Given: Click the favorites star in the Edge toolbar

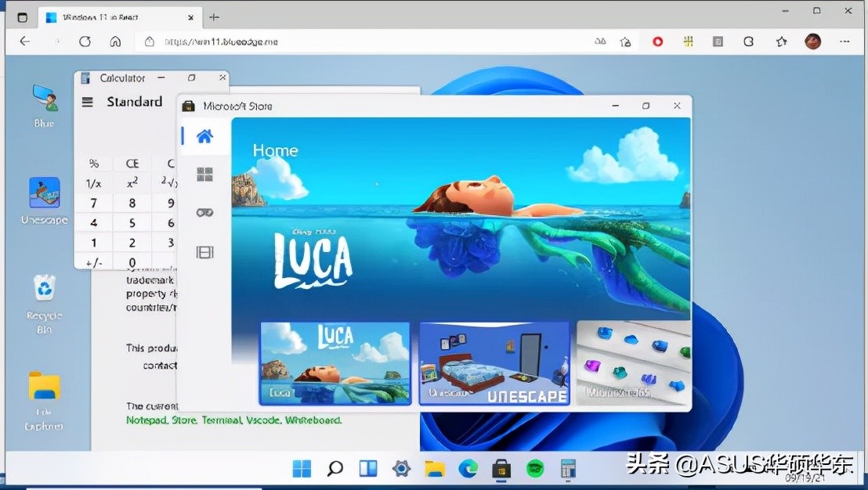Looking at the screenshot, I should click(780, 42).
